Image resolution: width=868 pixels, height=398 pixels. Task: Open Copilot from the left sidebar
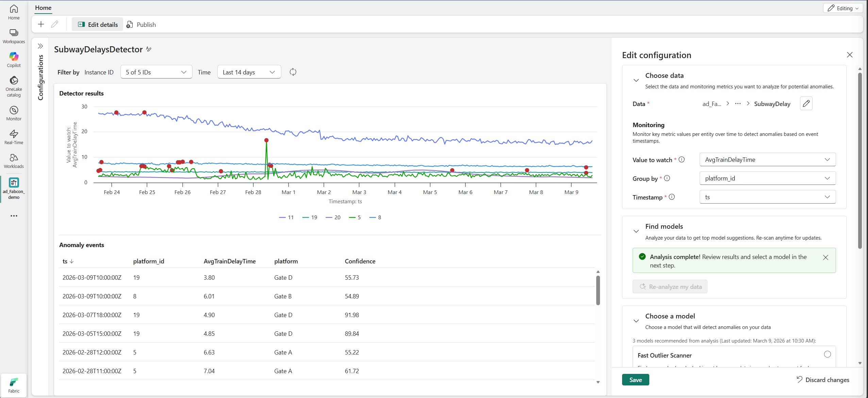pos(14,58)
